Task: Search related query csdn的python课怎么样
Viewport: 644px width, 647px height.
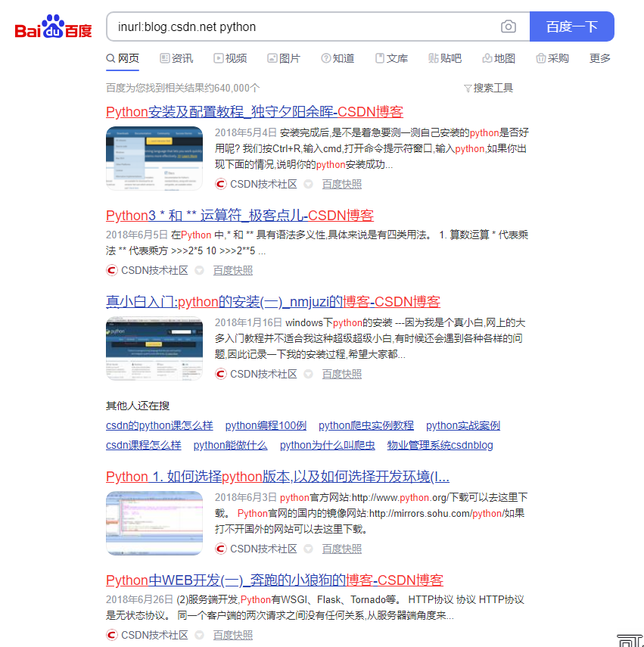Action: pos(159,425)
